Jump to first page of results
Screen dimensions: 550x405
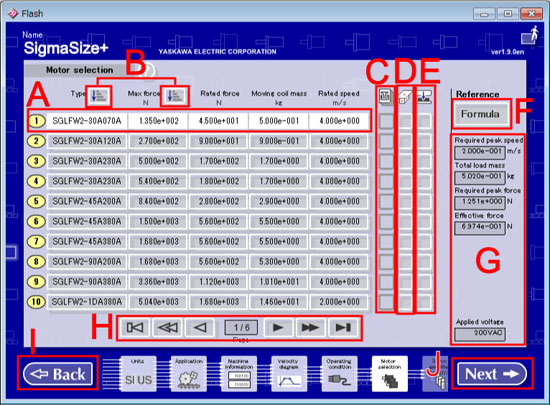pyautogui.click(x=135, y=328)
